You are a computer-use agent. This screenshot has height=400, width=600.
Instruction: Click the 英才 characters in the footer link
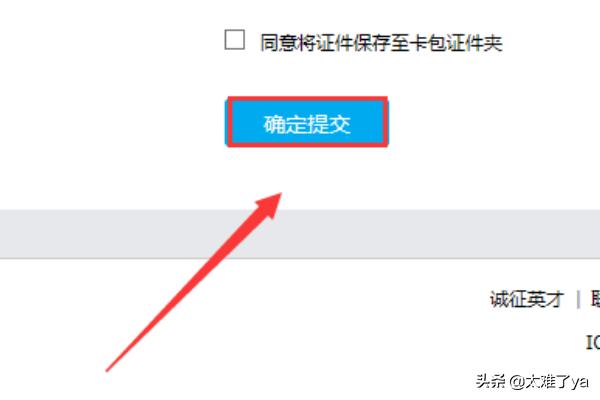tap(546, 299)
